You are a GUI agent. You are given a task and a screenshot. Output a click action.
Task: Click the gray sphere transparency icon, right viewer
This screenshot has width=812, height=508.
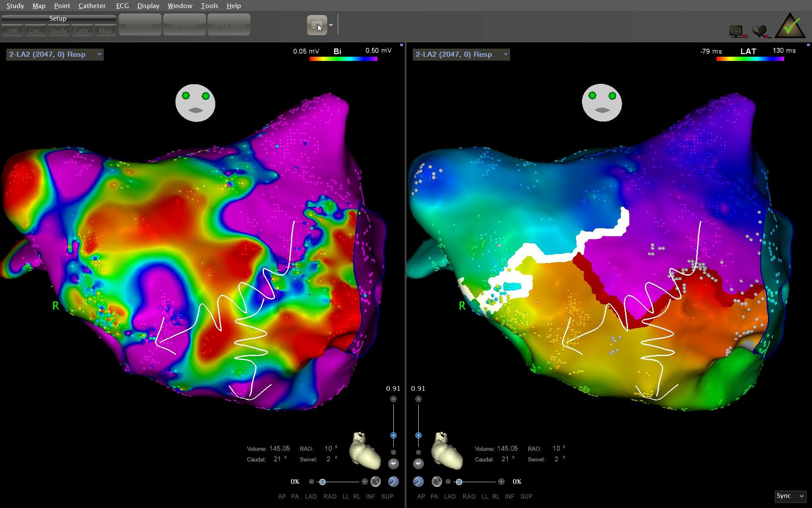point(436,481)
